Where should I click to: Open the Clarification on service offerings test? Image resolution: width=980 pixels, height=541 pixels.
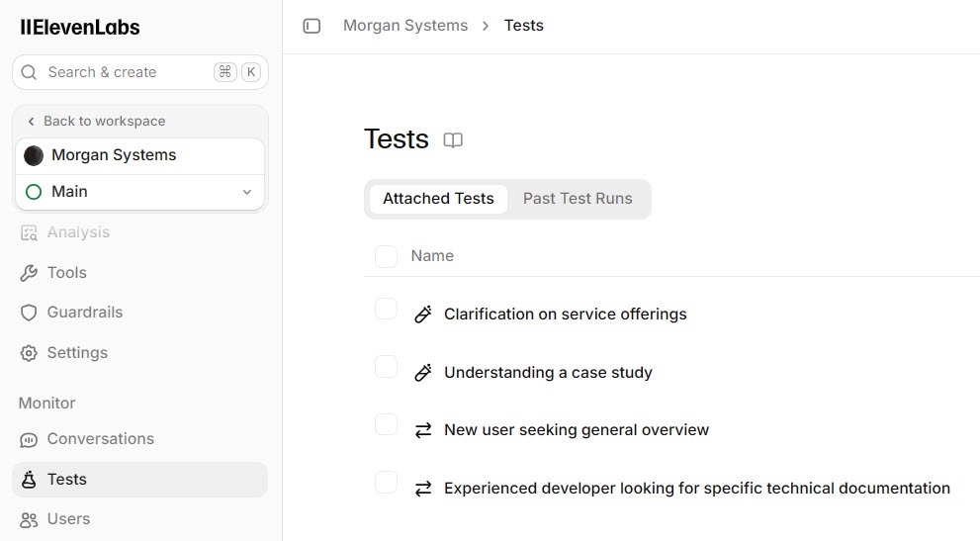pos(565,314)
